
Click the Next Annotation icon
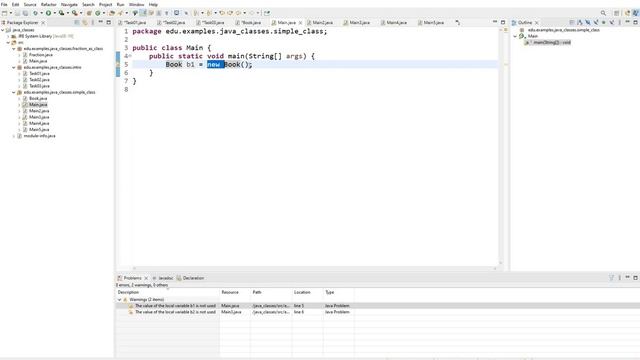(197, 13)
